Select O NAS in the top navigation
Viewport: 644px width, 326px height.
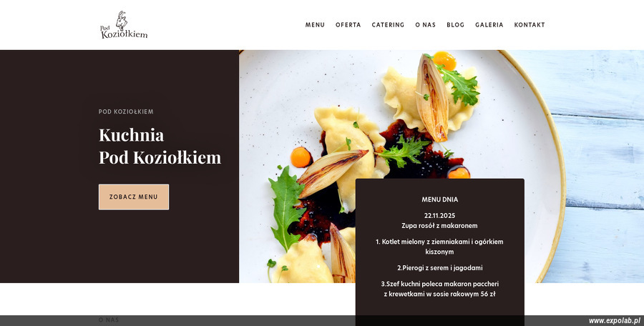426,25
